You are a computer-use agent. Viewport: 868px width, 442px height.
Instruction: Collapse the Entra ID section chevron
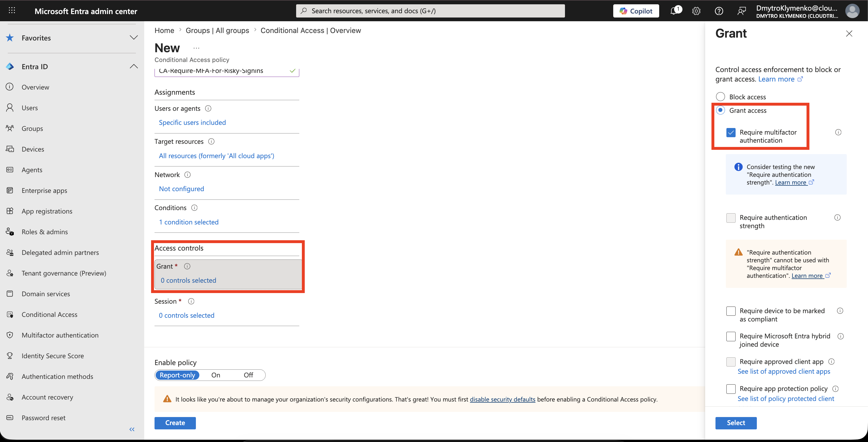click(x=134, y=66)
